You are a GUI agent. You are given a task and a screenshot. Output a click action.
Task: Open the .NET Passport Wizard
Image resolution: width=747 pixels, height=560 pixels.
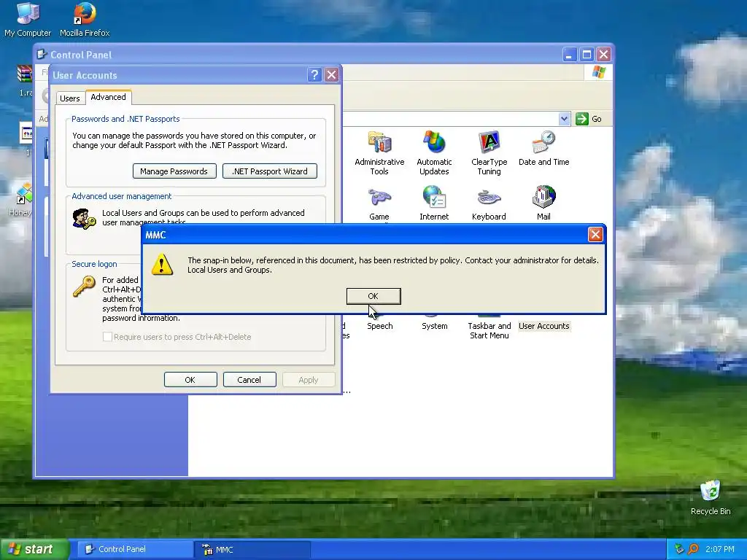270,171
